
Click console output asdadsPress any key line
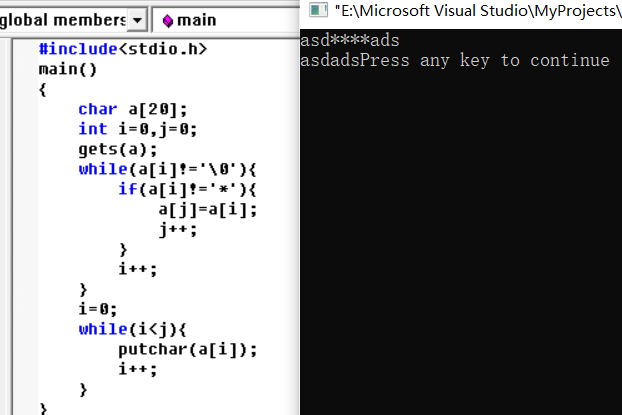pos(455,61)
